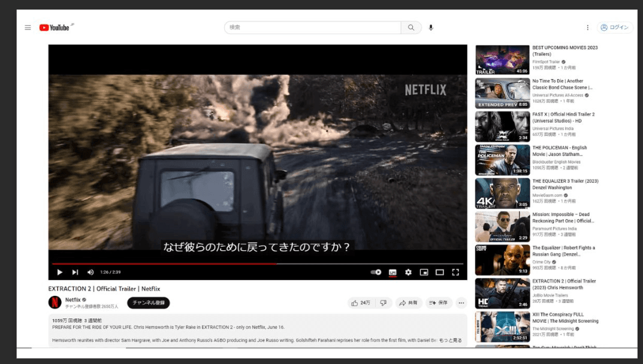
Task: Open the hamburger guide menu
Action: [28, 28]
